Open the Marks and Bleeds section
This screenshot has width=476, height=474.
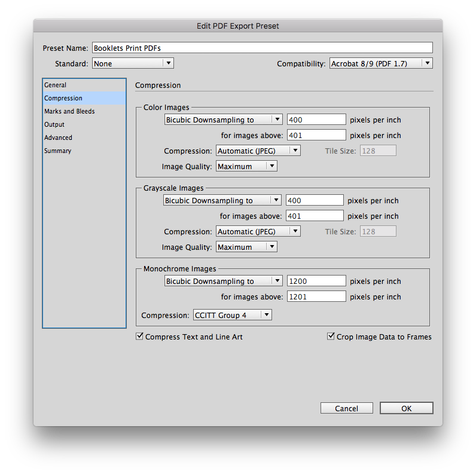[x=84, y=111]
